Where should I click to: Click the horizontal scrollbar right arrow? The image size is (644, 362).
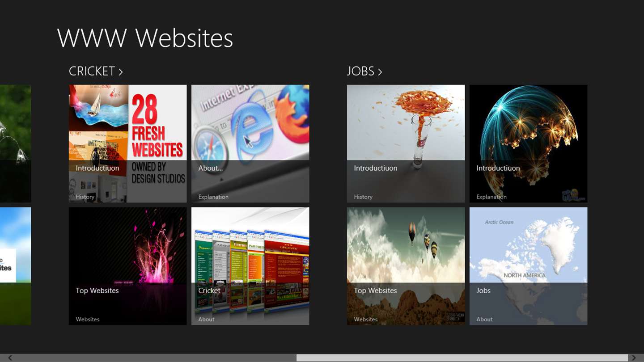click(634, 358)
